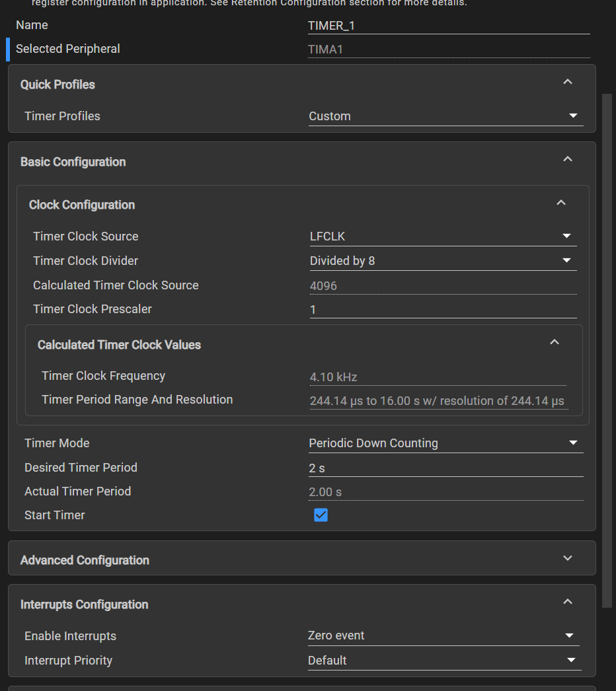Click the Name field containing TIMER_1

[448, 26]
